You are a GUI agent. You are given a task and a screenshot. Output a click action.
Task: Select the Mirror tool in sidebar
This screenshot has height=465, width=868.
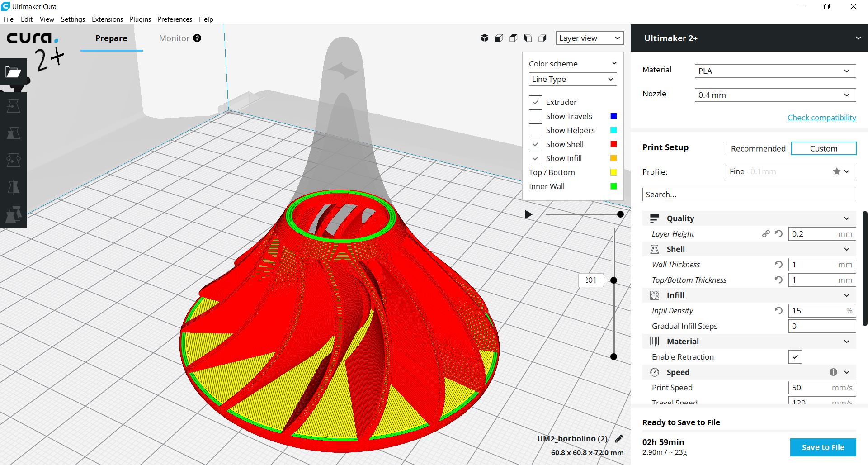pyautogui.click(x=14, y=187)
